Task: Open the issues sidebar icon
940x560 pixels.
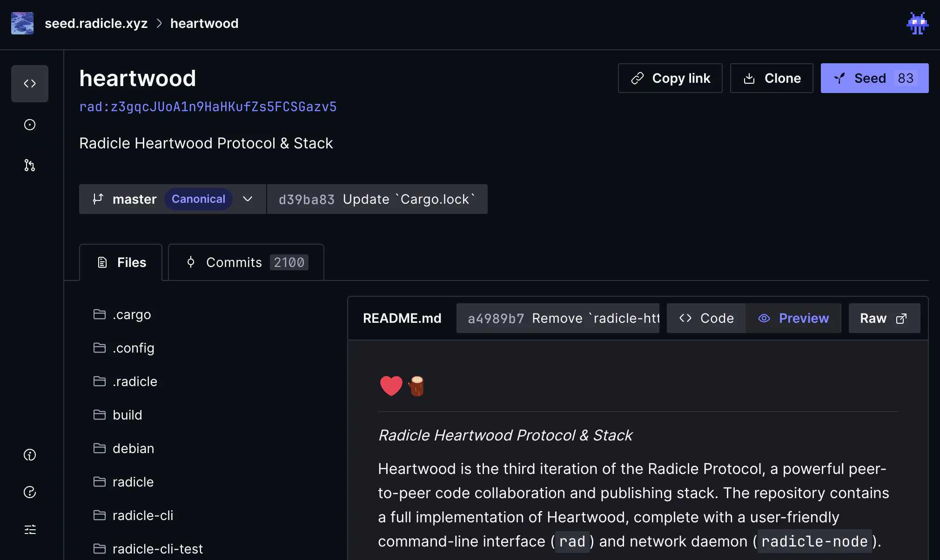Action: point(30,125)
